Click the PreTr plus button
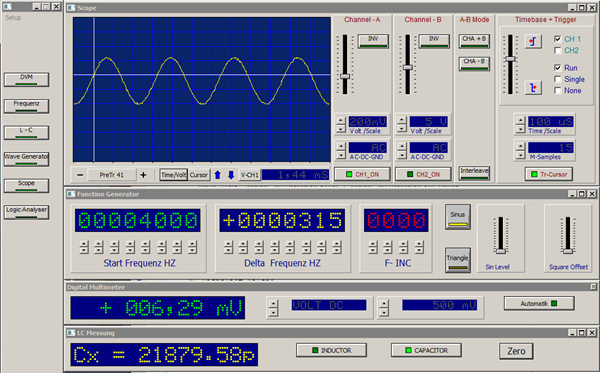This screenshot has height=373, width=600. (143, 175)
